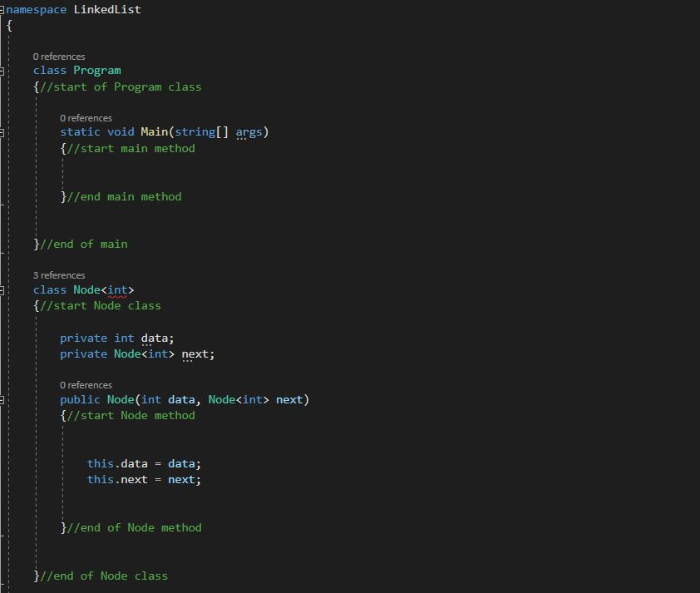Image resolution: width=700 pixels, height=593 pixels.
Task: Collapse the Main method body
Action: coord(3,131)
